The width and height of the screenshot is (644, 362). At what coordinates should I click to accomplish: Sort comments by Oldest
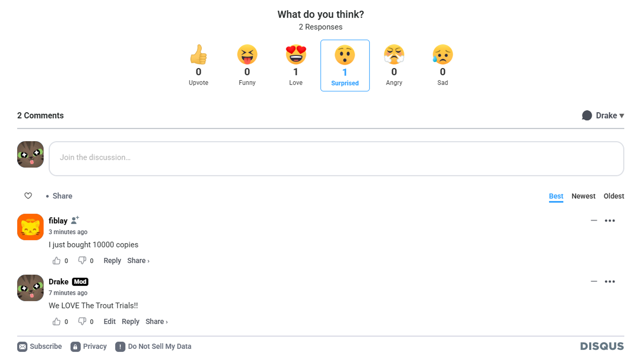point(614,196)
